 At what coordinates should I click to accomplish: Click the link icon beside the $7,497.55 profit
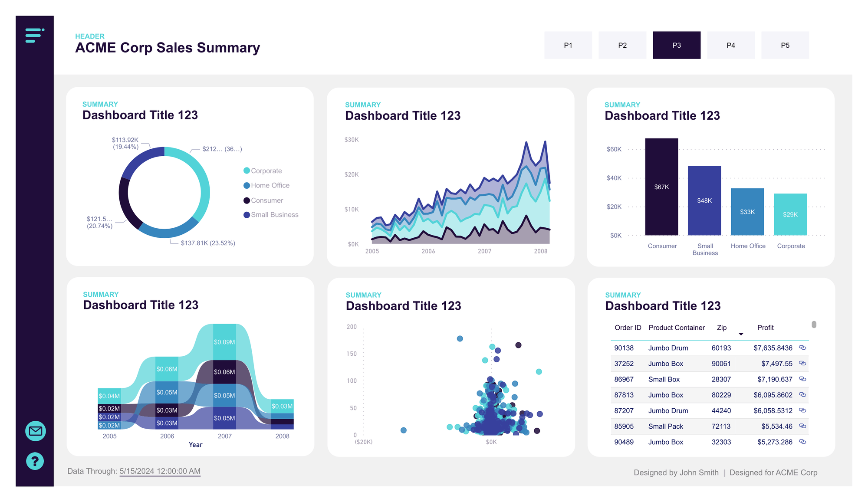[802, 364]
